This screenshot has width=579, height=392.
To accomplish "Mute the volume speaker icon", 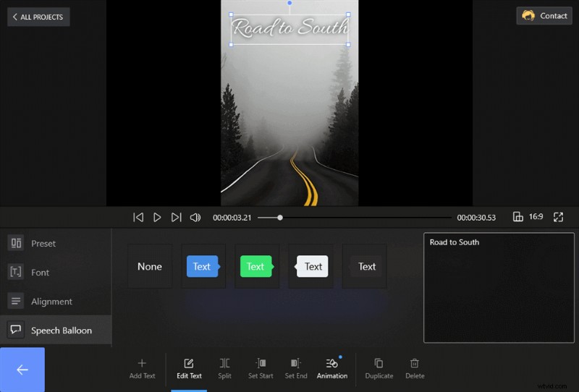I will coord(195,218).
